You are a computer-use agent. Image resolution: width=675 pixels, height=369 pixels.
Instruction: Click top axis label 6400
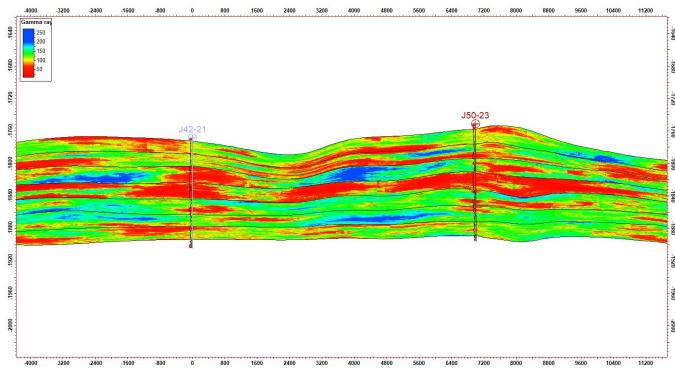coord(451,10)
